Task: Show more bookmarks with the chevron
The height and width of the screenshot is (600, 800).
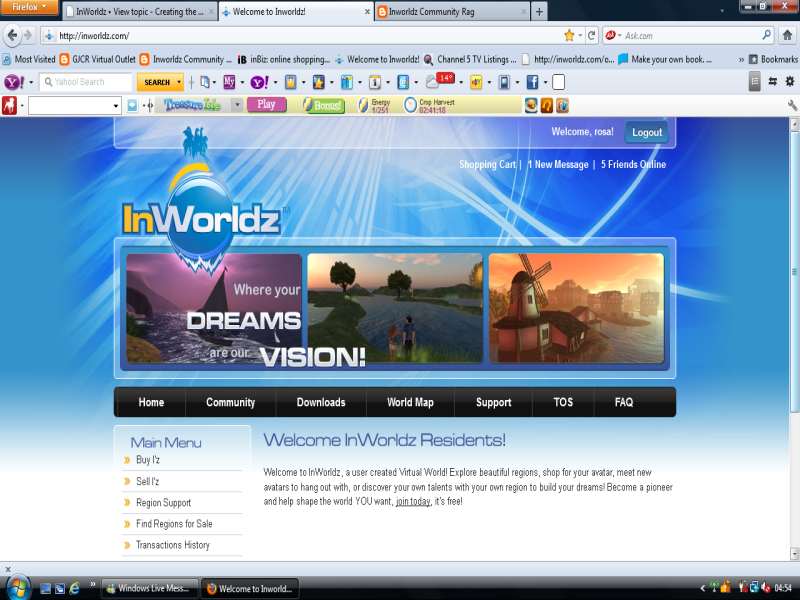Action: [741, 60]
